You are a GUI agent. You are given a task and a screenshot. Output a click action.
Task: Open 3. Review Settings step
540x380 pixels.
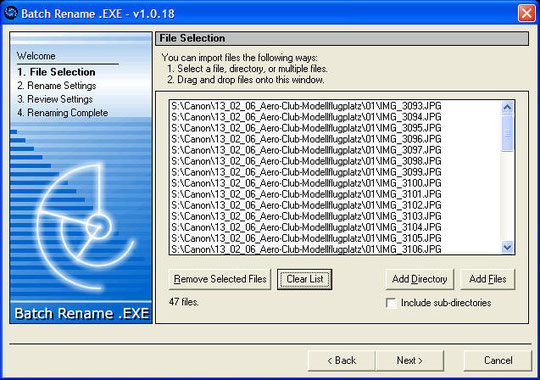point(55,99)
